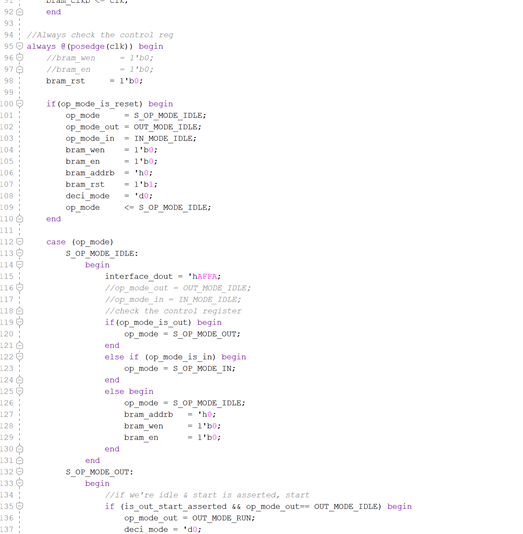Image resolution: width=523 pixels, height=534 pixels.
Task: Click the end fold marker at line 121
Action: (x=20, y=345)
